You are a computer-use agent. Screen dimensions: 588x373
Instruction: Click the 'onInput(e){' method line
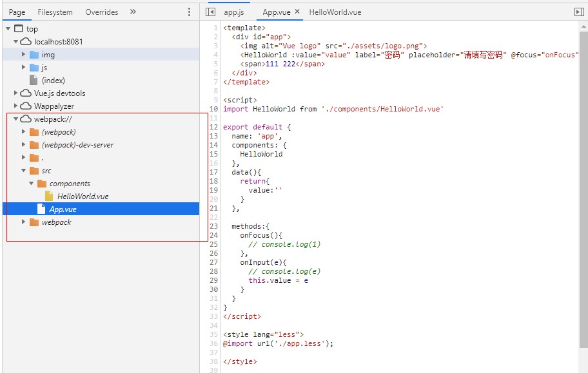click(263, 262)
